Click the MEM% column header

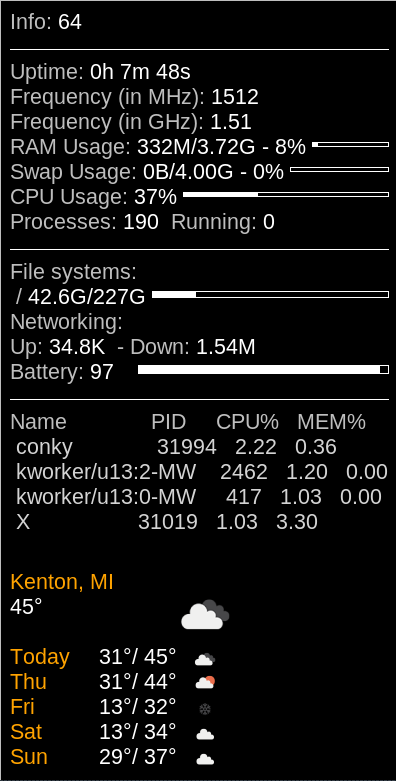(332, 422)
